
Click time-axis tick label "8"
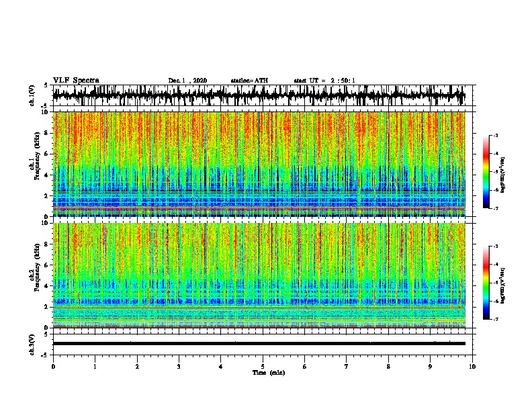388,367
